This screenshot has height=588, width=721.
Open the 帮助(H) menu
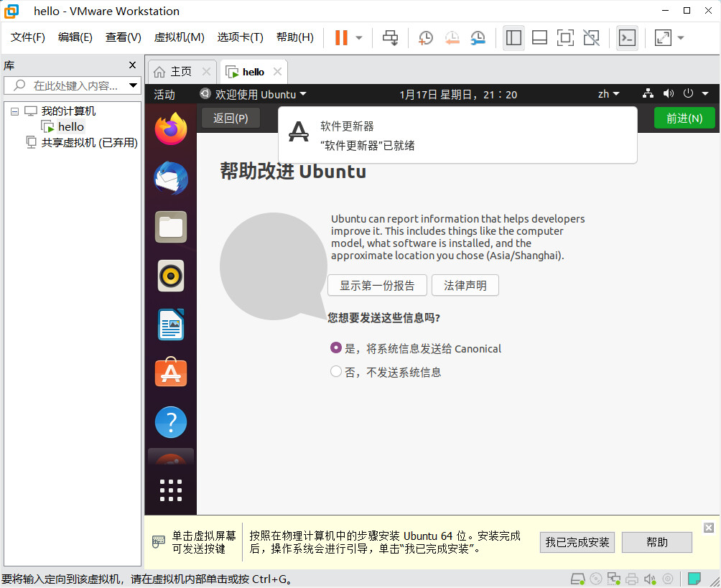(294, 37)
